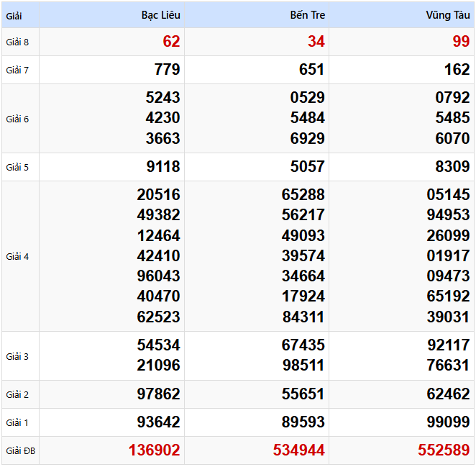
Task: Click Giải 7 number 779
Action: pyautogui.click(x=167, y=70)
